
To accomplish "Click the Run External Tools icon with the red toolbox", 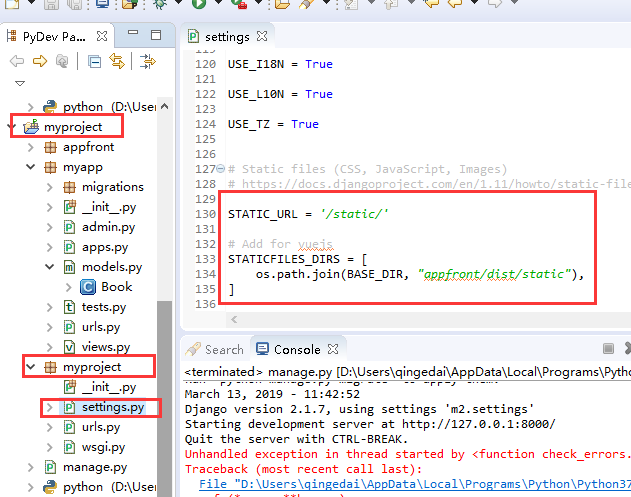I will pos(239,4).
